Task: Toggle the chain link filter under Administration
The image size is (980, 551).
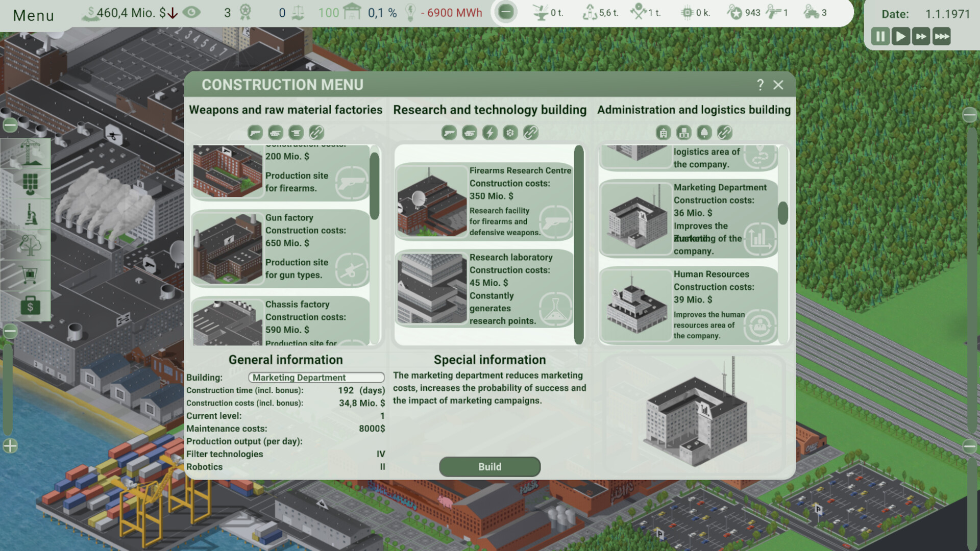Action: pyautogui.click(x=724, y=133)
